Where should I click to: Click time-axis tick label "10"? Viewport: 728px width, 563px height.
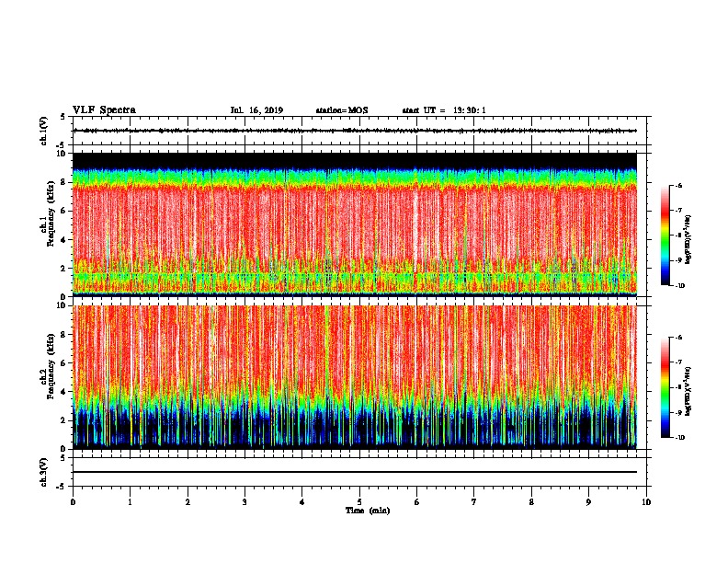pos(646,501)
